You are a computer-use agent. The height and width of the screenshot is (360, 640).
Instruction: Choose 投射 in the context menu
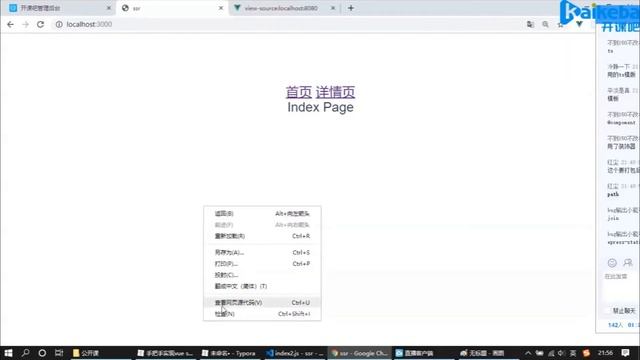coord(262,275)
